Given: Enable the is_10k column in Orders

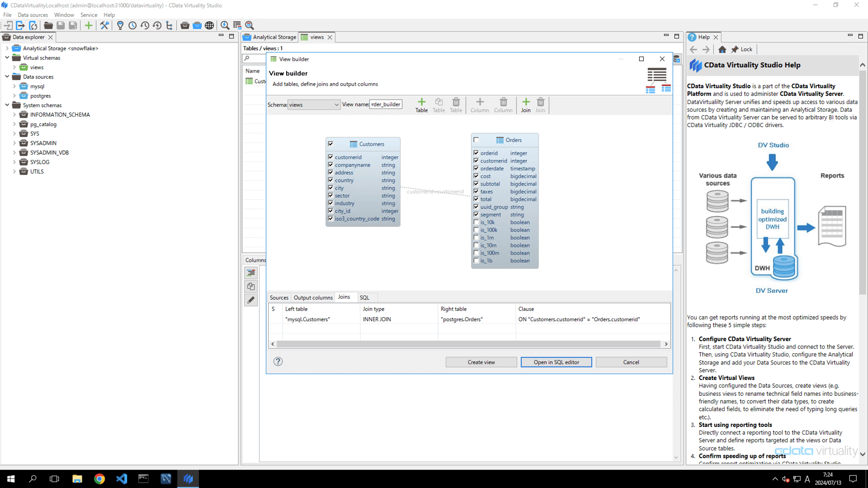Looking at the screenshot, I should click(476, 222).
